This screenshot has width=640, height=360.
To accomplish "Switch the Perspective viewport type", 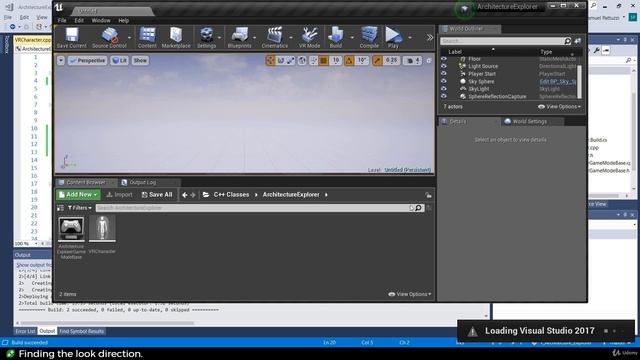I will point(87,60).
